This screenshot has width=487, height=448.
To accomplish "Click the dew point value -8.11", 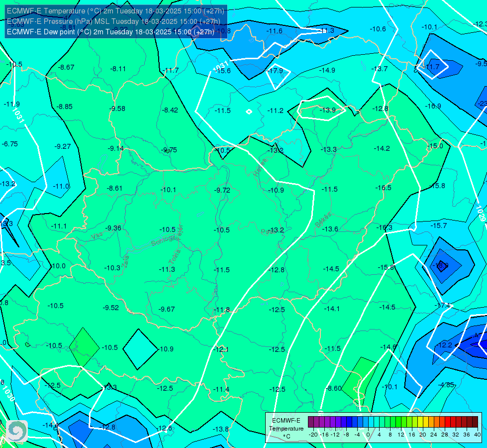I will click(x=118, y=69).
